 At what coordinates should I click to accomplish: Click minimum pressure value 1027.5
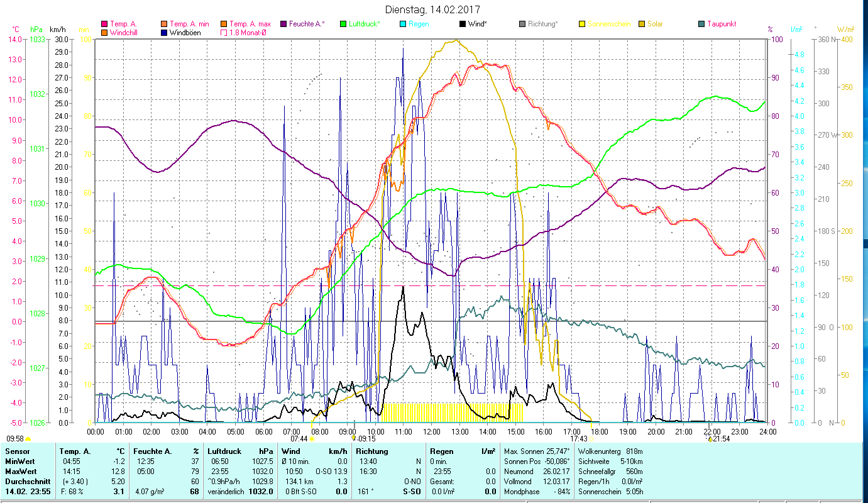point(261,461)
